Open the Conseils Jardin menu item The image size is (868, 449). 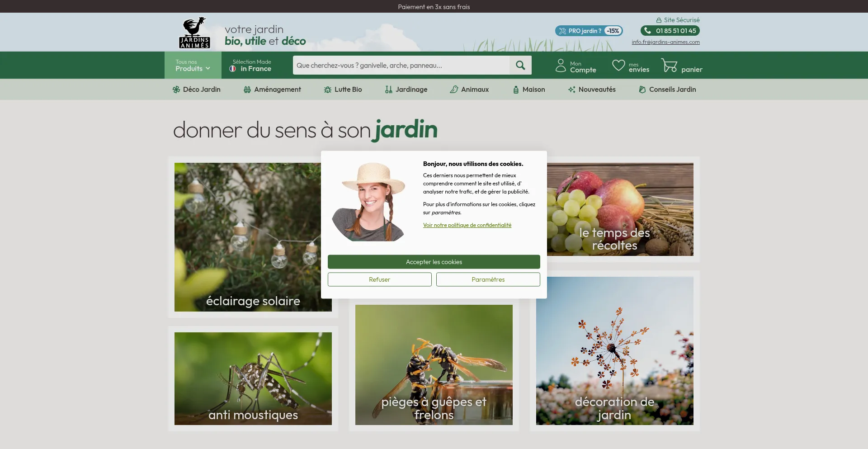[667, 90]
